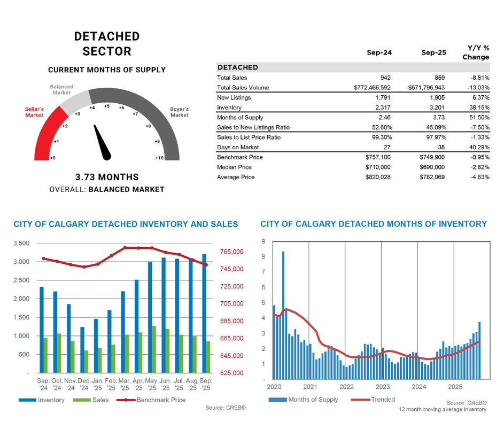Click the blue Months of Supply legend swatch

[277, 400]
